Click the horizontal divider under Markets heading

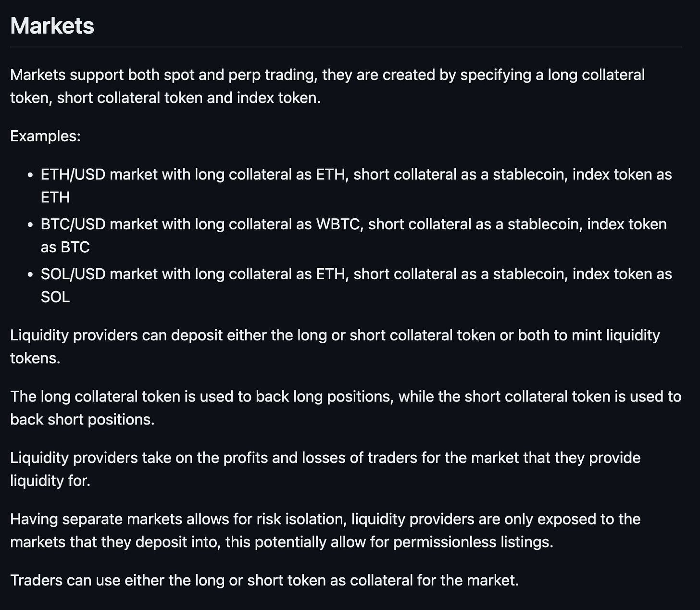pos(346,47)
